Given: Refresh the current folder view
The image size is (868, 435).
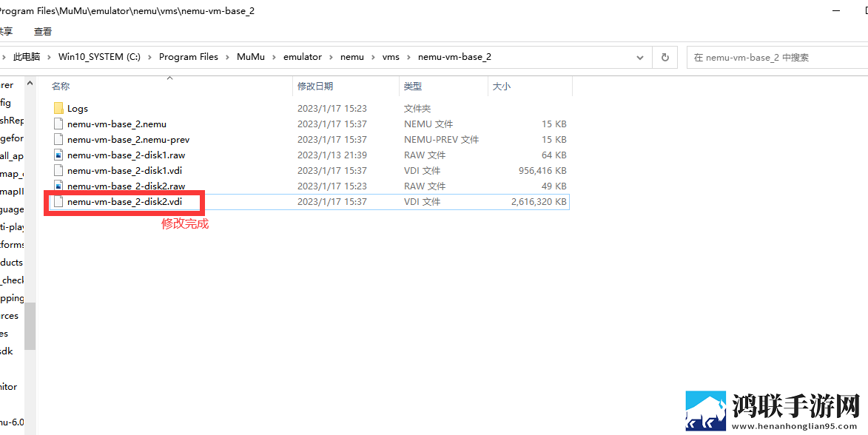Looking at the screenshot, I should [665, 57].
